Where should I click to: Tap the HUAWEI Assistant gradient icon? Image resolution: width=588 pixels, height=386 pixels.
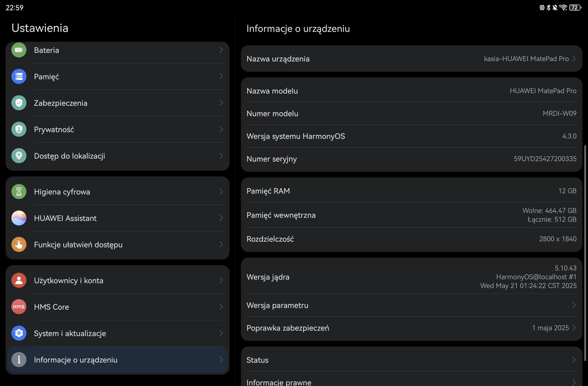pos(19,218)
